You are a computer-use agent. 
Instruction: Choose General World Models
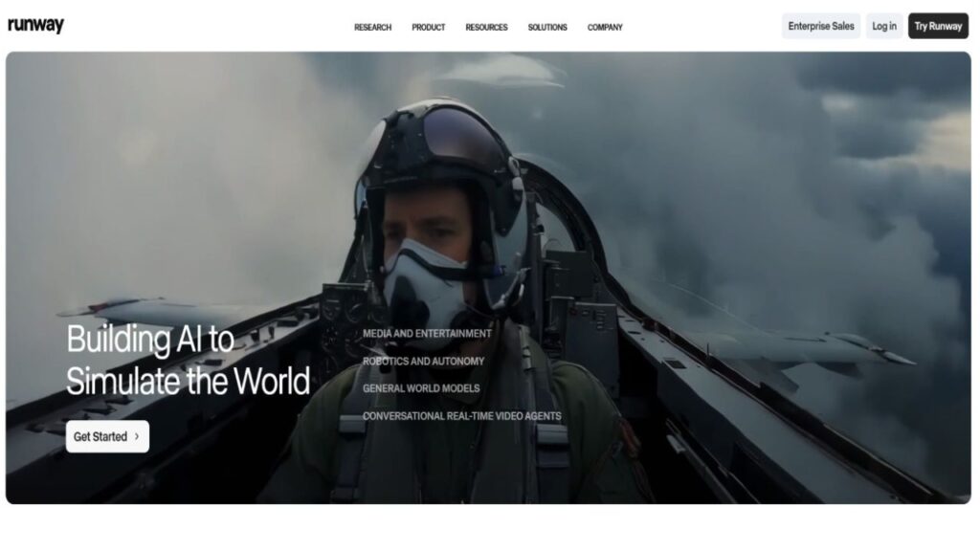click(421, 388)
